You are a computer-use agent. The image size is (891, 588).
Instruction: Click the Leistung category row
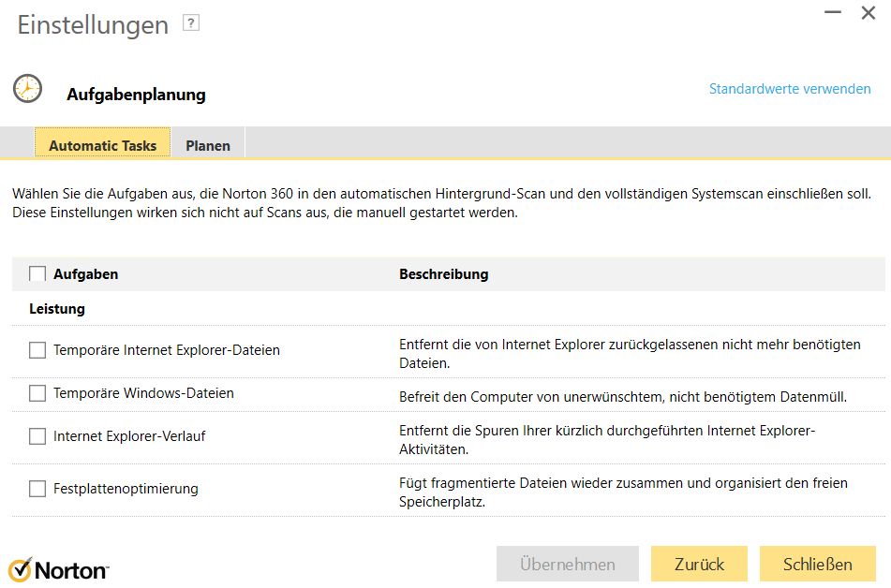tap(57, 308)
